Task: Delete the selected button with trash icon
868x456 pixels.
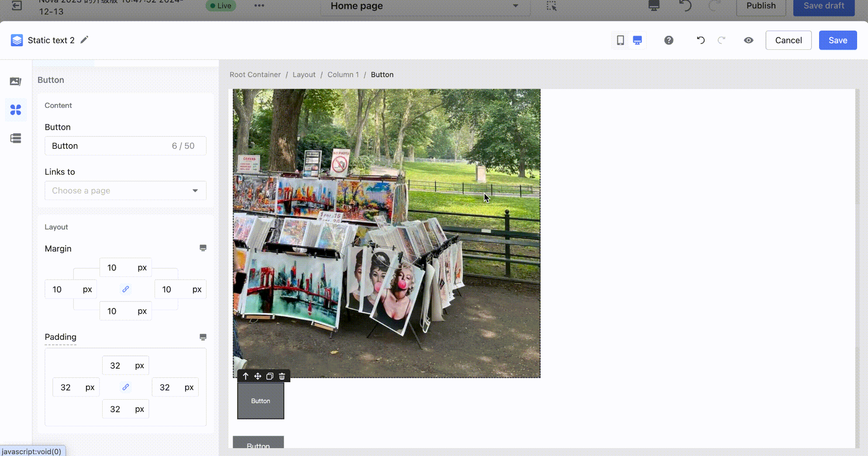Action: coord(282,376)
